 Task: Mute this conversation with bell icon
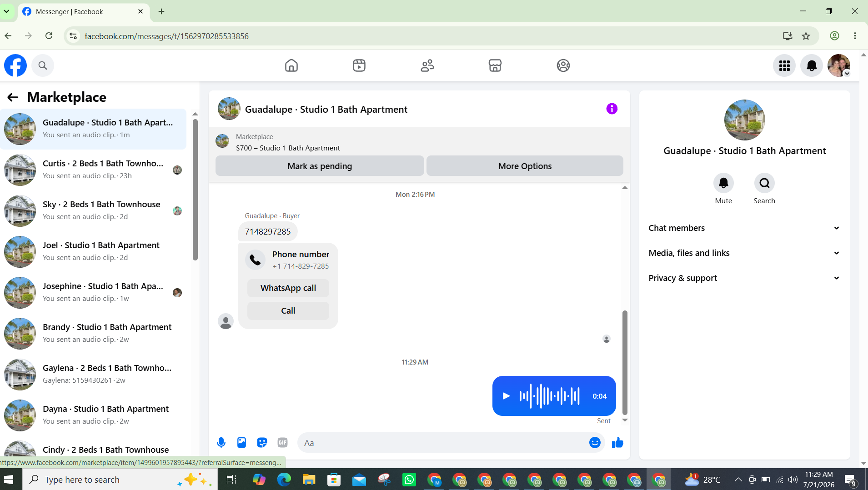[x=723, y=183]
